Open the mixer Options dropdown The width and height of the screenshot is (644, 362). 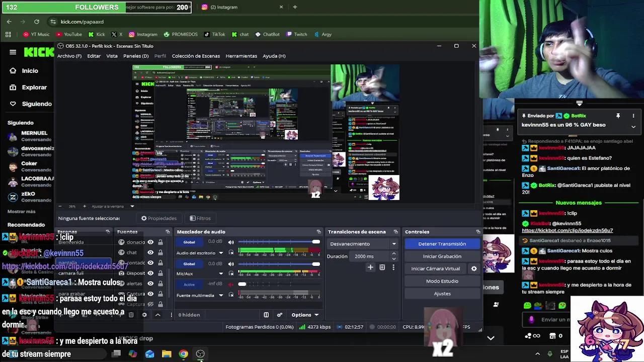(x=305, y=315)
